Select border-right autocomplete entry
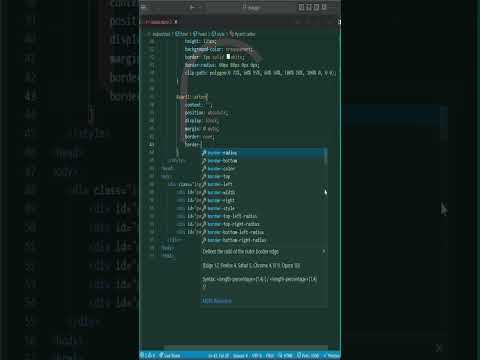Viewport: 480px width, 360px height. click(x=263, y=200)
